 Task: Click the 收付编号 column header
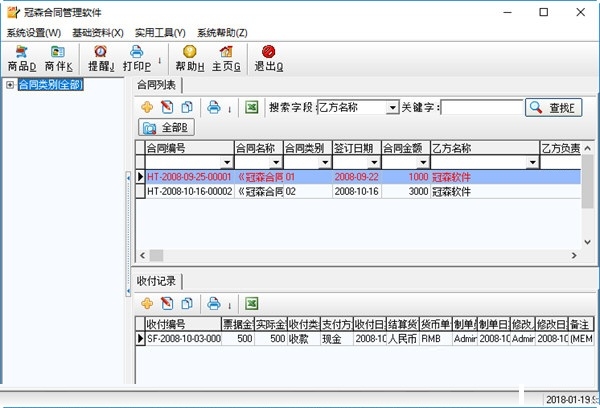coord(183,325)
